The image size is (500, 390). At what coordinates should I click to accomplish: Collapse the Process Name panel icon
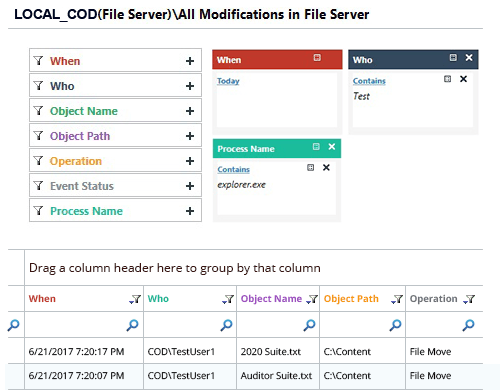(x=316, y=147)
